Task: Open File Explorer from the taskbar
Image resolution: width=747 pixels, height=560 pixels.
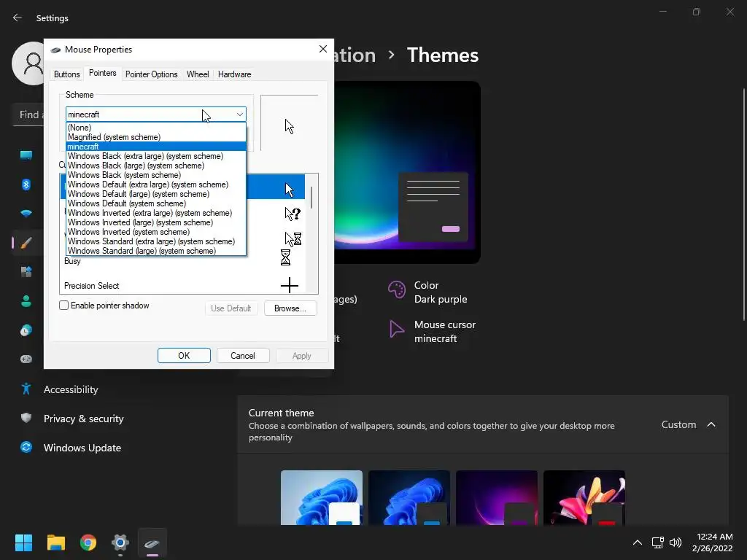Action: [55, 542]
